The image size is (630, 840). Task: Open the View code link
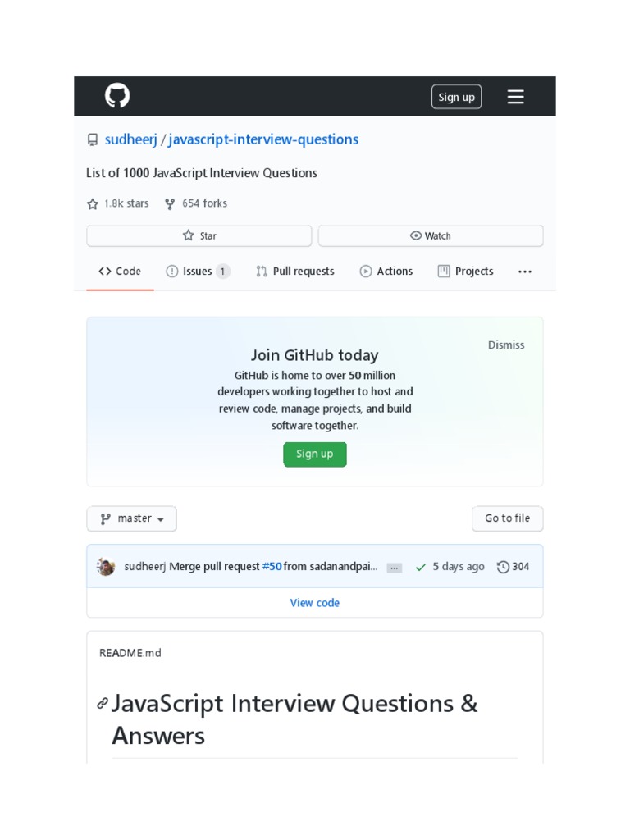[x=315, y=603]
